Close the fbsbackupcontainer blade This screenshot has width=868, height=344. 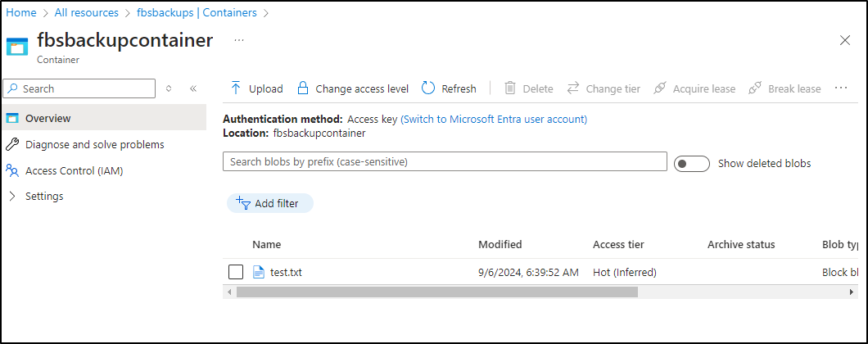(x=845, y=40)
